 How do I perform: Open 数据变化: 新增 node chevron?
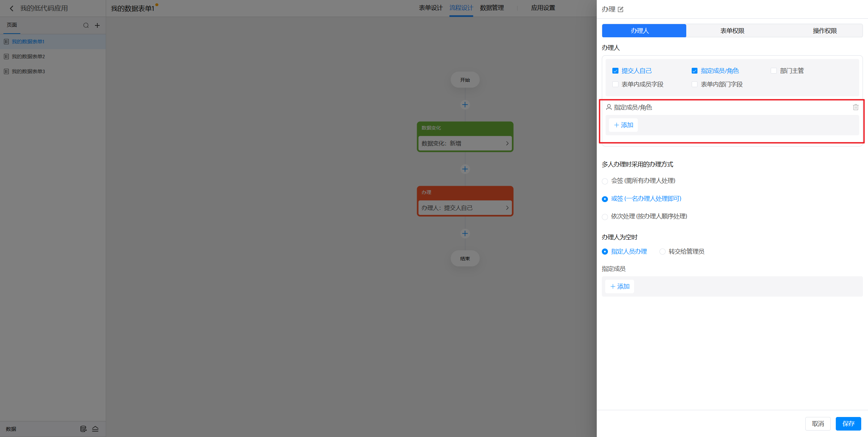[507, 143]
